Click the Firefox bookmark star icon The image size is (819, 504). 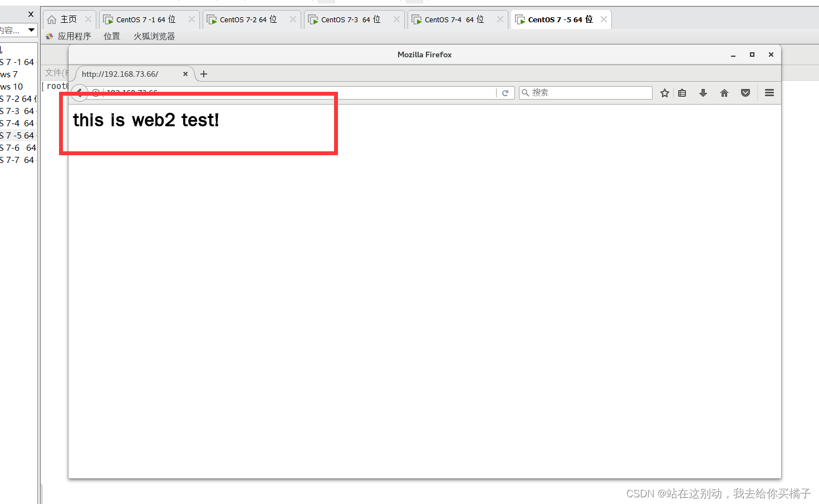pyautogui.click(x=664, y=93)
